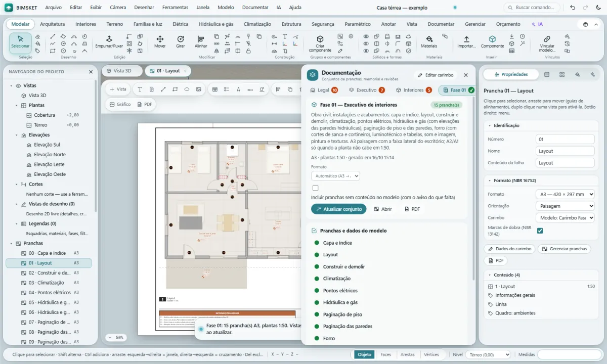Switch to Vértices selection mode

coord(430,354)
